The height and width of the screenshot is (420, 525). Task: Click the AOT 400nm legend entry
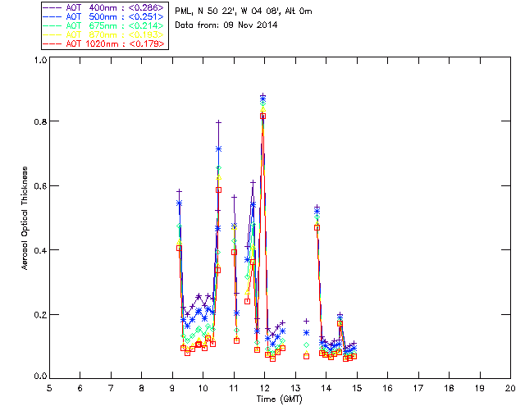(x=104, y=7)
